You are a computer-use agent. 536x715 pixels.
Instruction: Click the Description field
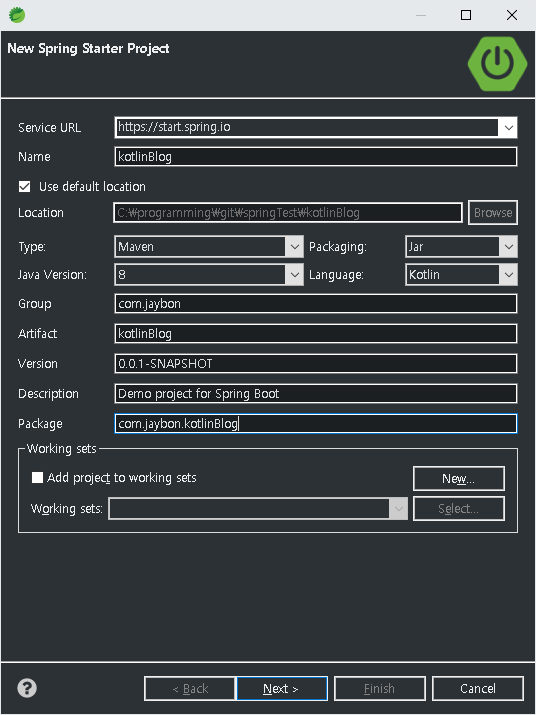(316, 394)
